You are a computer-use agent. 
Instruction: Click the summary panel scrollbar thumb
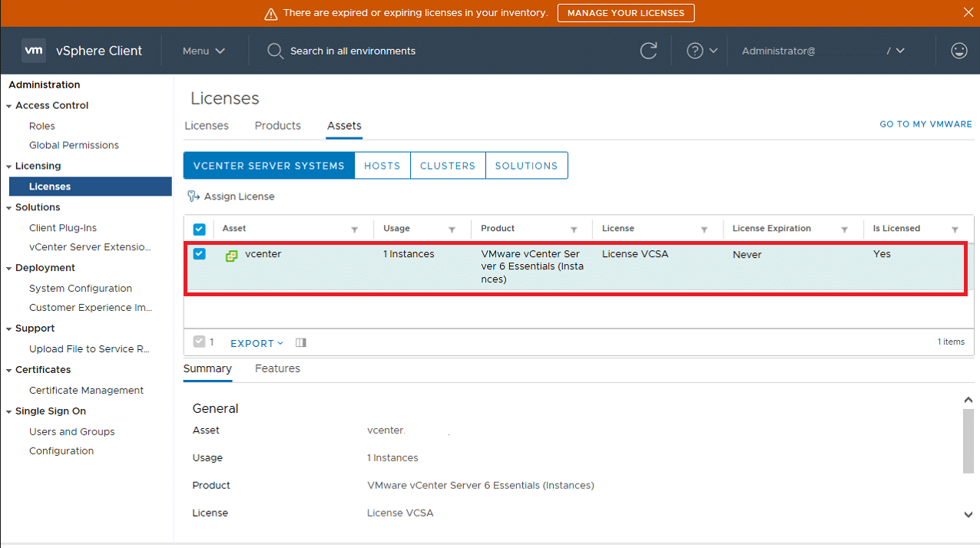[968, 441]
